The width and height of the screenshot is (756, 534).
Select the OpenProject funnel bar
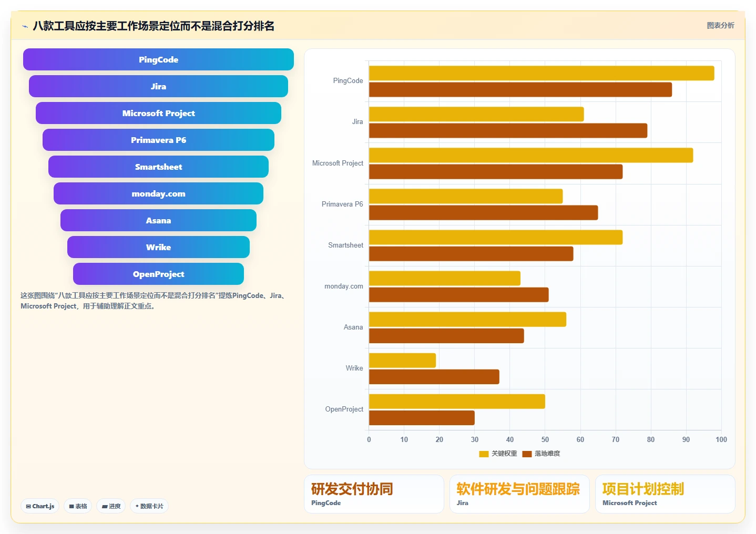(x=158, y=274)
